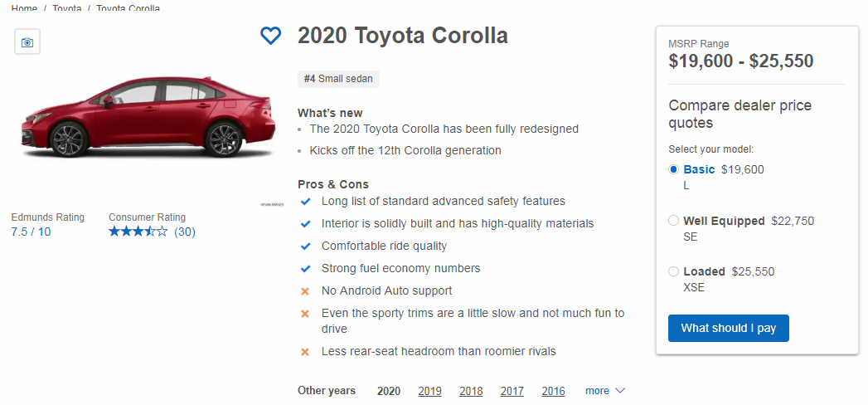868x405 pixels.
Task: Save car with the heart icon
Action: [271, 37]
